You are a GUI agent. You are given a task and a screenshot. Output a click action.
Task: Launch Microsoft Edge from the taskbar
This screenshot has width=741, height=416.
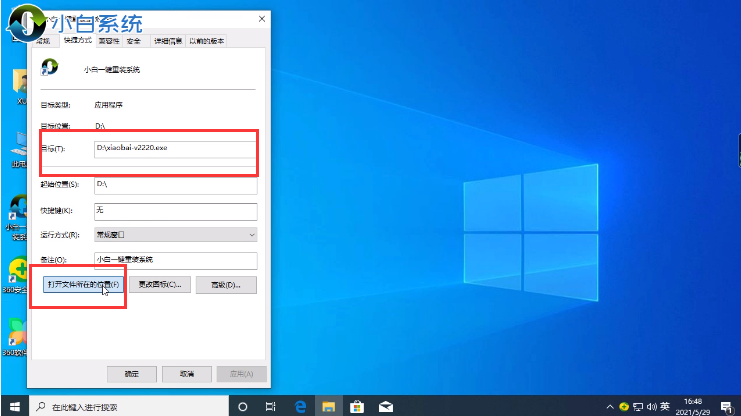[x=299, y=407]
